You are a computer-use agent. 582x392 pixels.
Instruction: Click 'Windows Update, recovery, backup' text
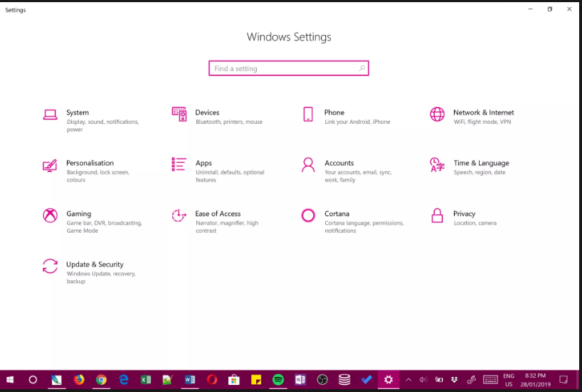[101, 277]
